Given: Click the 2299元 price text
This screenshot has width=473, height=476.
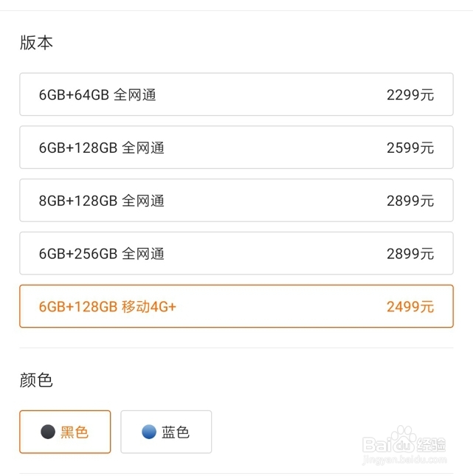Looking at the screenshot, I should pyautogui.click(x=410, y=94).
